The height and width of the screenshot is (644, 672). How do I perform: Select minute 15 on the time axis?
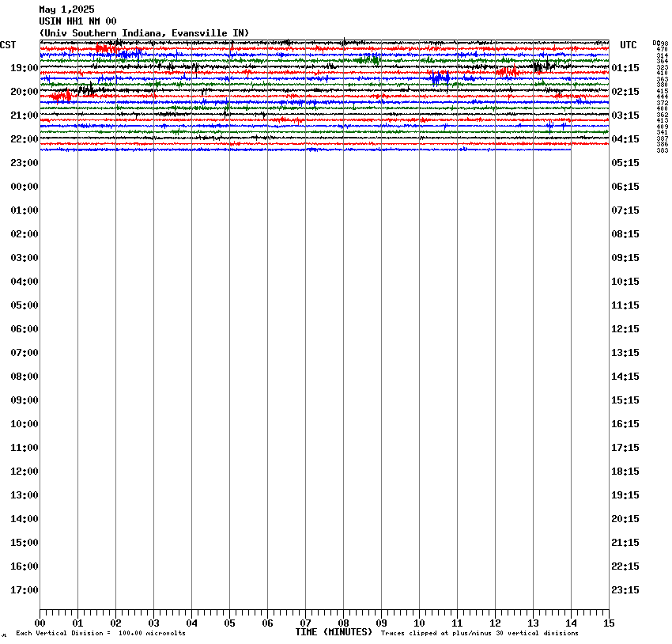pos(609,623)
